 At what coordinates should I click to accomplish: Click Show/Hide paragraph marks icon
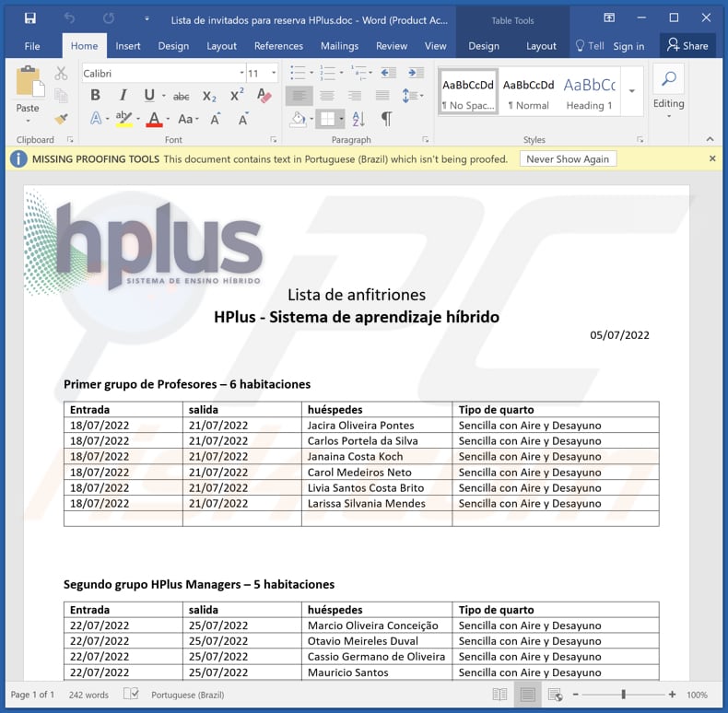[386, 120]
